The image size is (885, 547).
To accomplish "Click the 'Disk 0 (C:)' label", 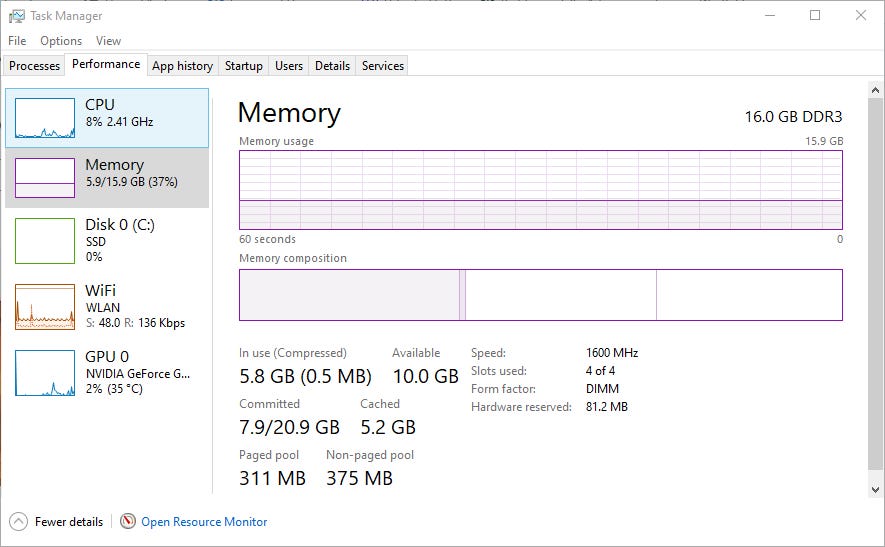I will [x=120, y=225].
